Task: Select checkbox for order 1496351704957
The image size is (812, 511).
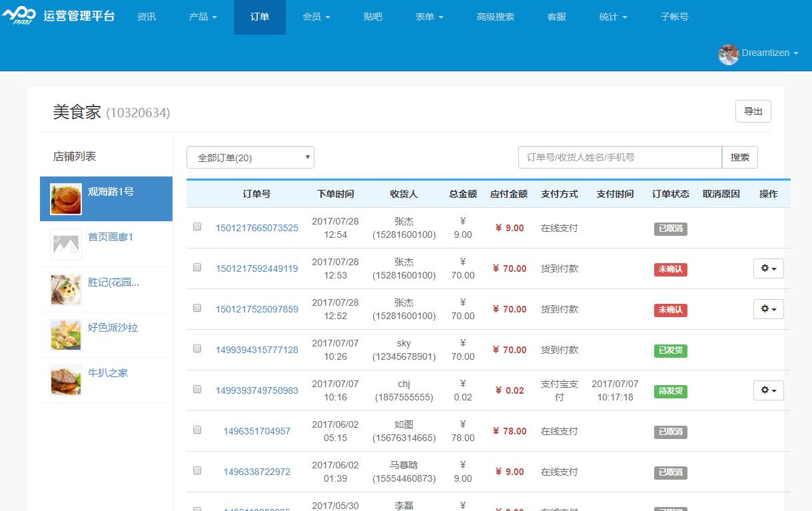Action: pos(197,430)
